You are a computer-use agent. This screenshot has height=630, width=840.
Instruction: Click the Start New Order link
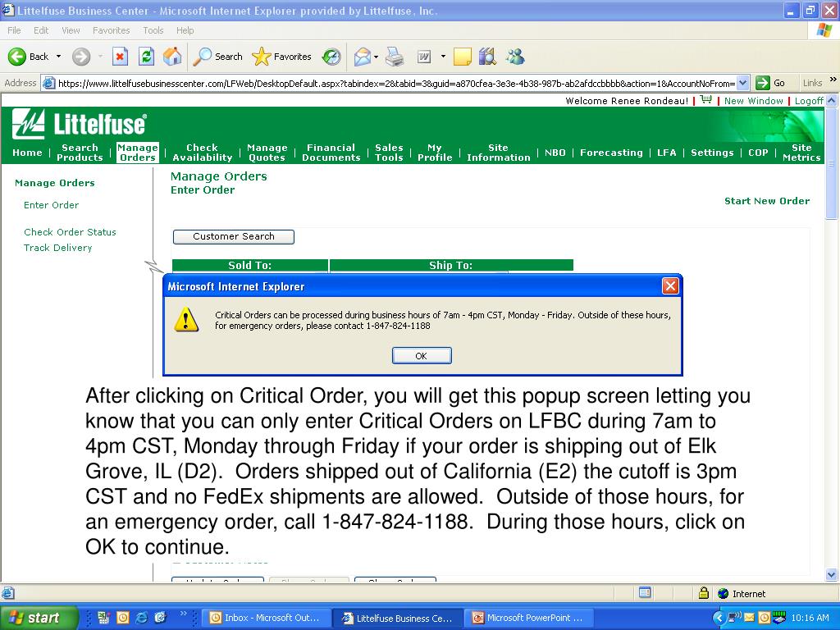coord(767,201)
